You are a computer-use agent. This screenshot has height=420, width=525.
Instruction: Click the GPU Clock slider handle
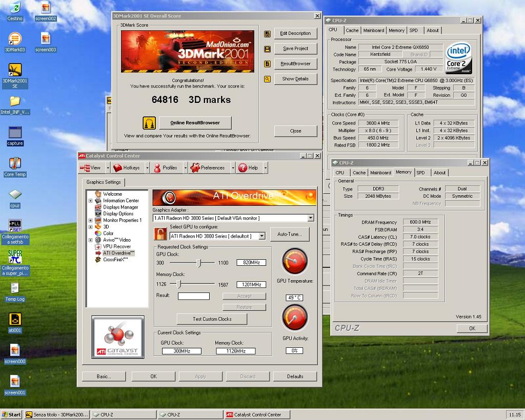pos(199,263)
